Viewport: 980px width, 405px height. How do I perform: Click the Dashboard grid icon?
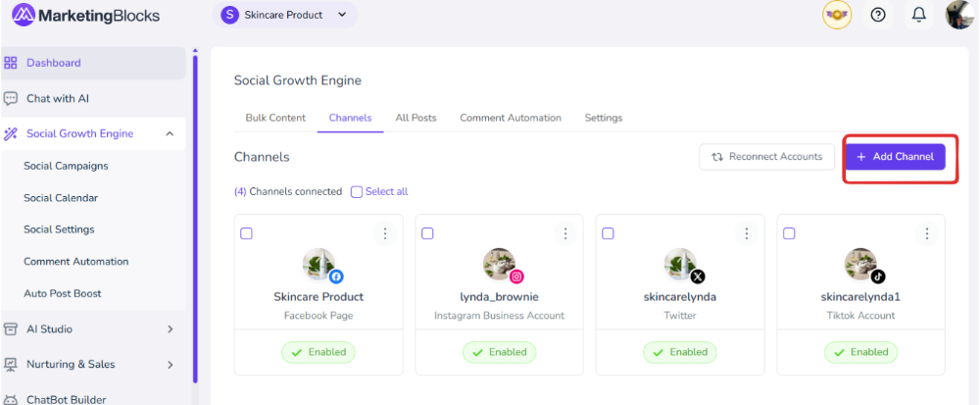coord(11,63)
